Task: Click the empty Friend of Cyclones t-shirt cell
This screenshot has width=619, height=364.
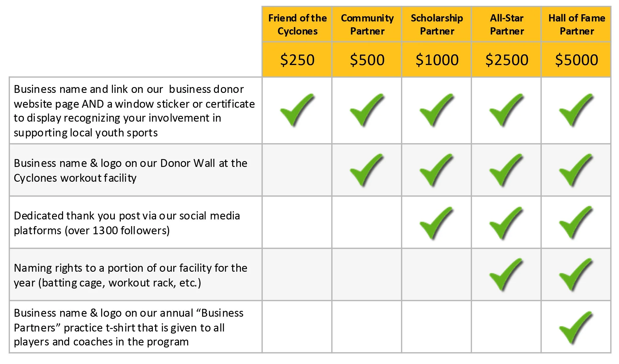Action: click(297, 327)
